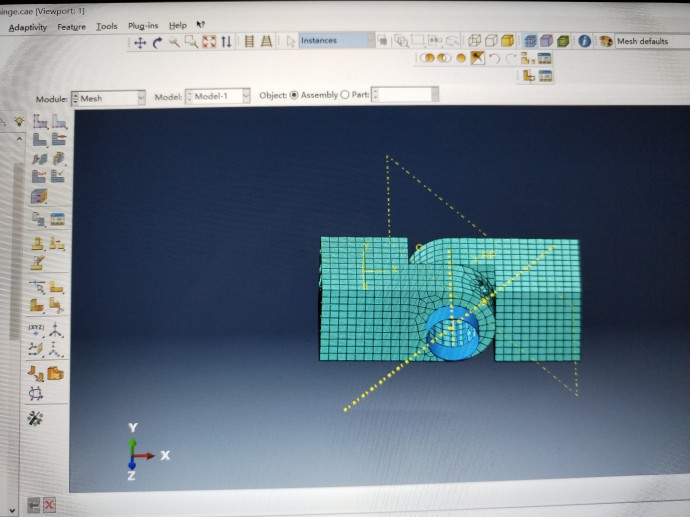The width and height of the screenshot is (690, 517).
Task: Open the Model-1 dropdown
Action: (x=218, y=96)
